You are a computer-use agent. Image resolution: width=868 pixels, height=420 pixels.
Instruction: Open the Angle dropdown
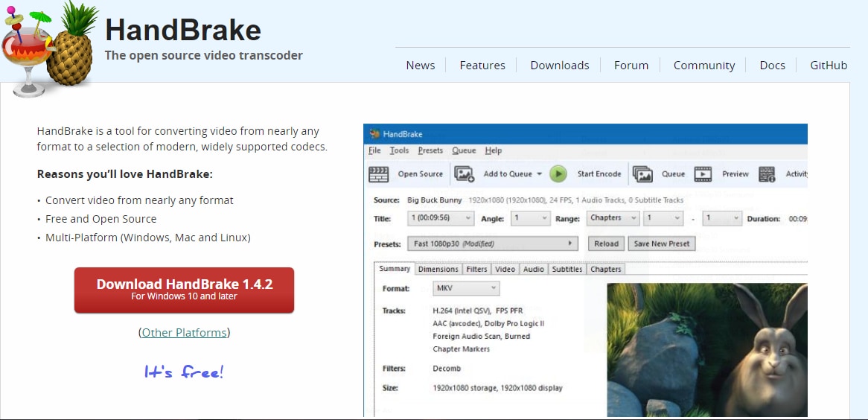[x=530, y=218]
